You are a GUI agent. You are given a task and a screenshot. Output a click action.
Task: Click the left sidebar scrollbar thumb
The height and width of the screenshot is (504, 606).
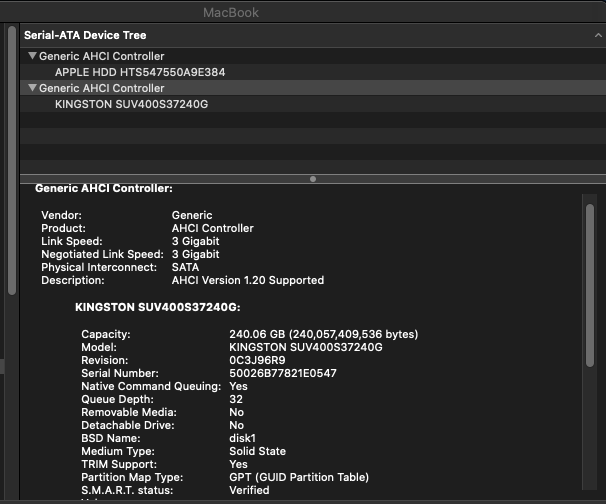(12, 160)
